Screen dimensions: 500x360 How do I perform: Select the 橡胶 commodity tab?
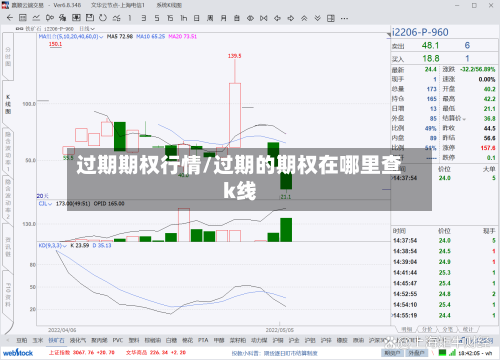[x=342, y=340]
